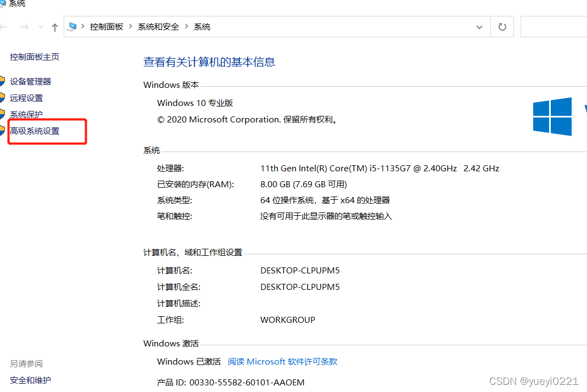Select 系统 breadcrumb

pyautogui.click(x=202, y=26)
